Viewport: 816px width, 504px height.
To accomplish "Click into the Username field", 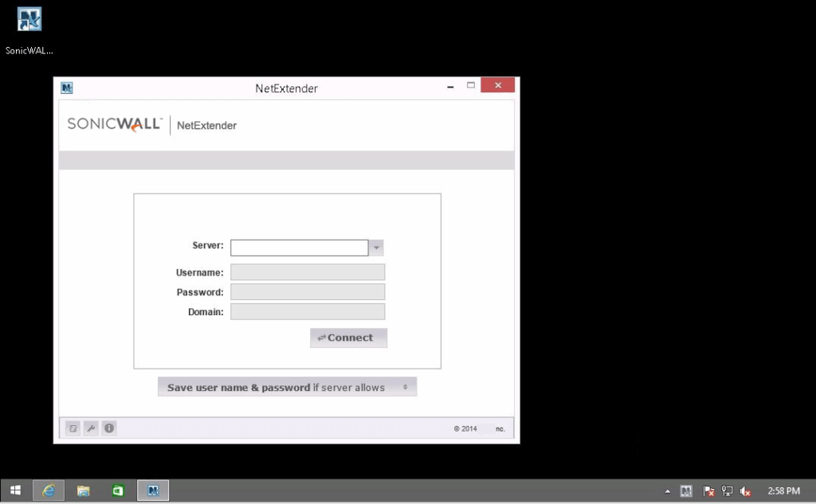I will tap(308, 272).
